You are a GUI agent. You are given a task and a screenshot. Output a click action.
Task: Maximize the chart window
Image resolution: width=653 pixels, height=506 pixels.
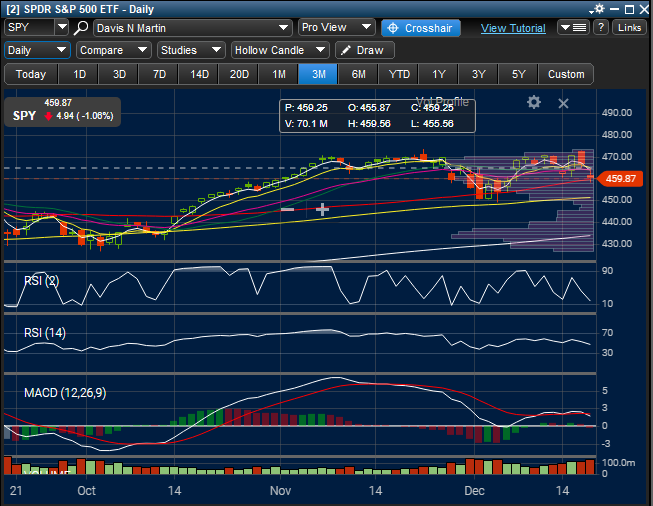click(629, 9)
